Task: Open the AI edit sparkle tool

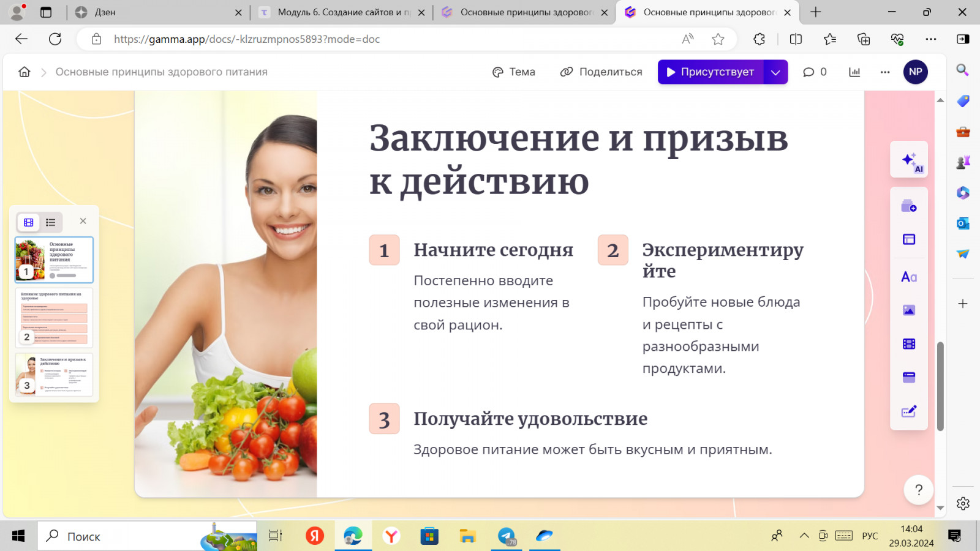Action: (909, 160)
